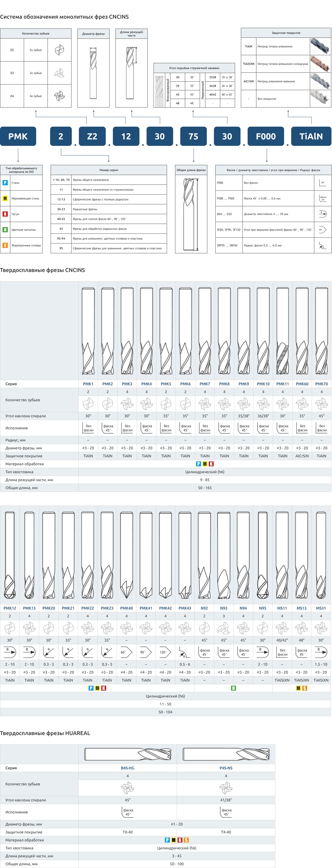
Task: Click the фаска 45° icon under PMK2
Action: tap(108, 428)
